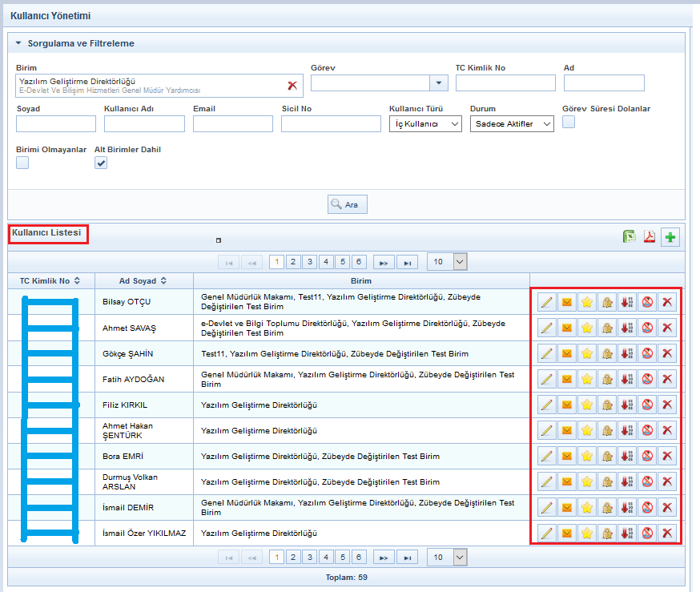Click green plus to add user

(670, 237)
